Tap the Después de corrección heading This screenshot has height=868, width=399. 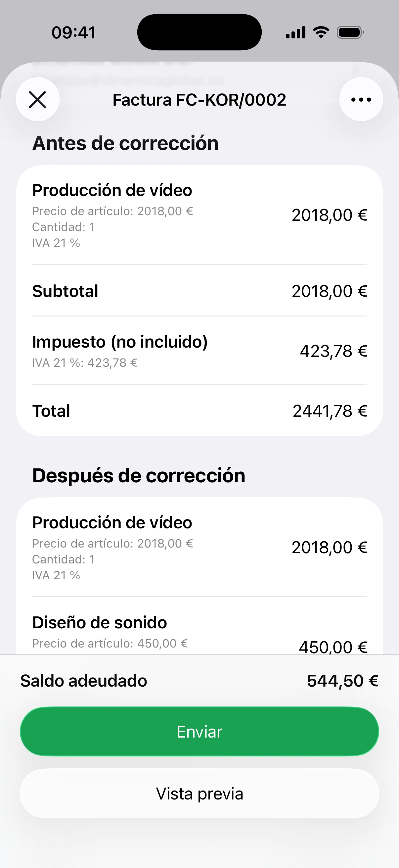pos(139,476)
